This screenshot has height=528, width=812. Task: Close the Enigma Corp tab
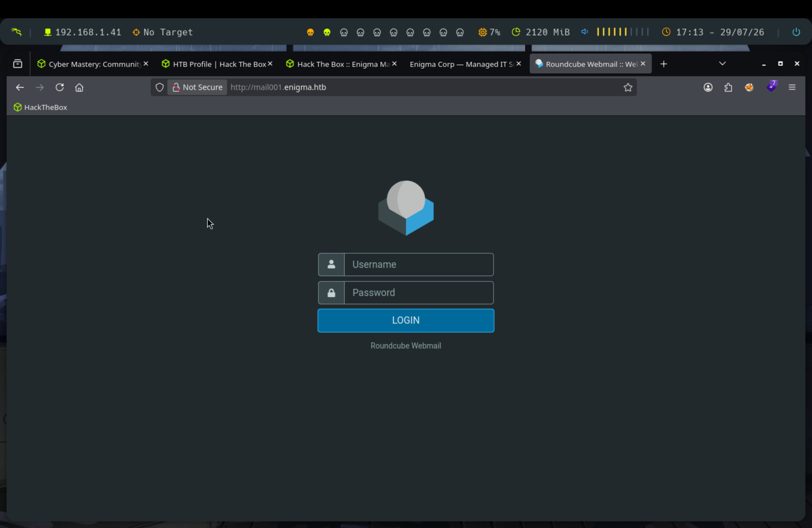pos(519,64)
